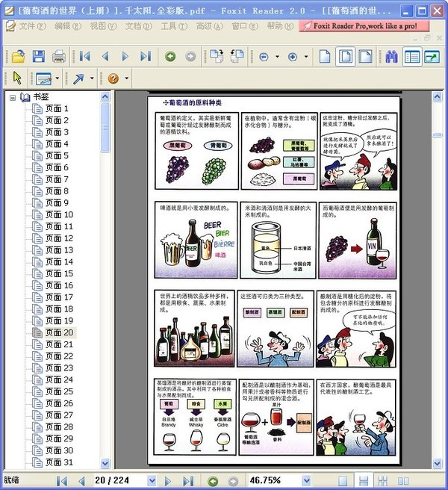Click the Save floppy disk icon
448x490 pixels.
click(39, 57)
